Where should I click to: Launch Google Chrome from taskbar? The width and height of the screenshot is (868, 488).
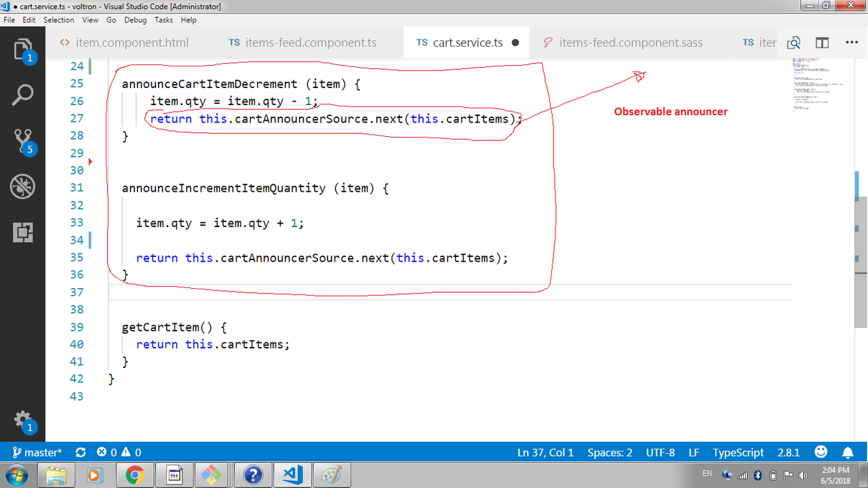point(134,475)
